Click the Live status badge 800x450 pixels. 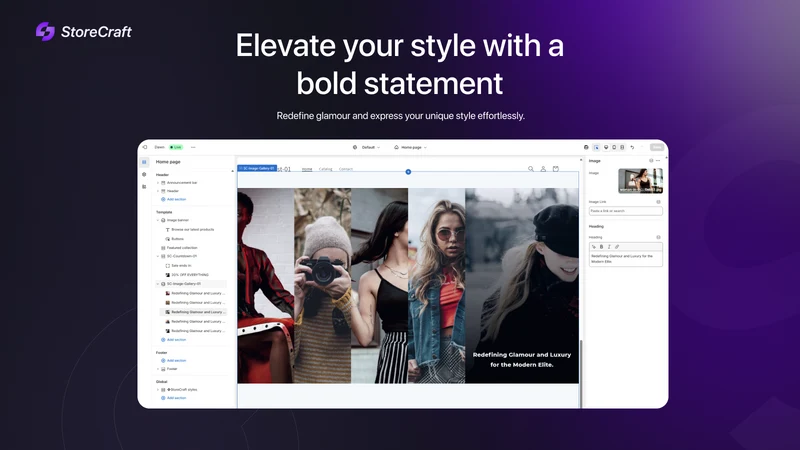(176, 147)
